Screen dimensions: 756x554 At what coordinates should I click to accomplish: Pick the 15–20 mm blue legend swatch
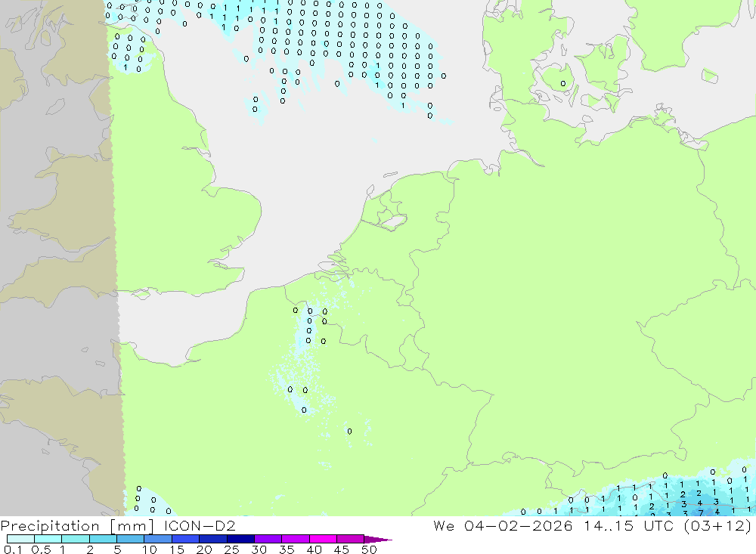point(186,539)
